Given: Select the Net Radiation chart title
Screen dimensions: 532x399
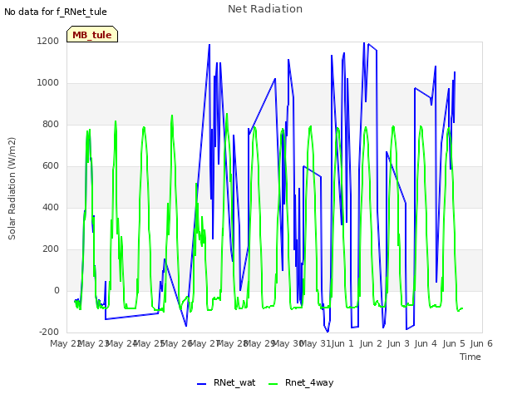Looking at the screenshot, I should (265, 9).
